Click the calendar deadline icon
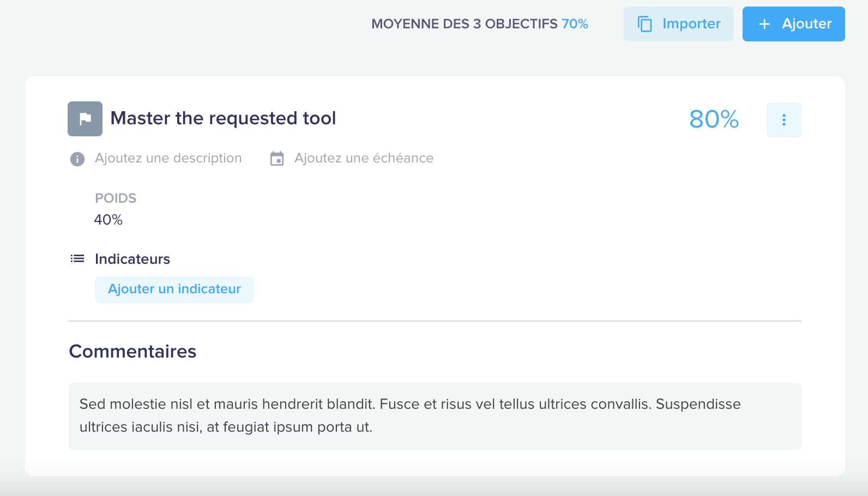 pos(277,159)
